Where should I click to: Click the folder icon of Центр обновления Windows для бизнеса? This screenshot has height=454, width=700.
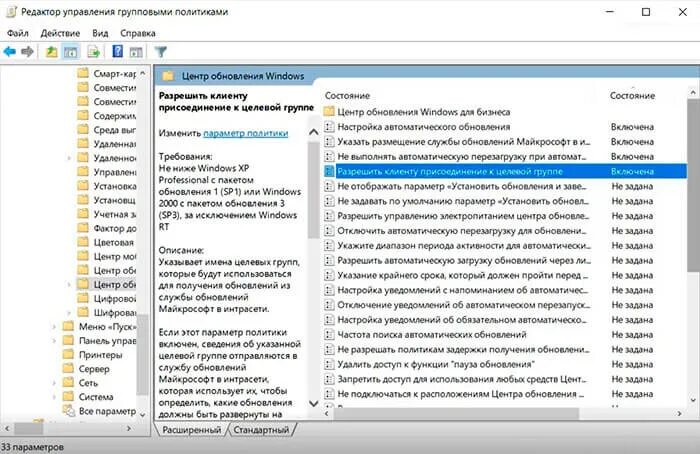[329, 112]
